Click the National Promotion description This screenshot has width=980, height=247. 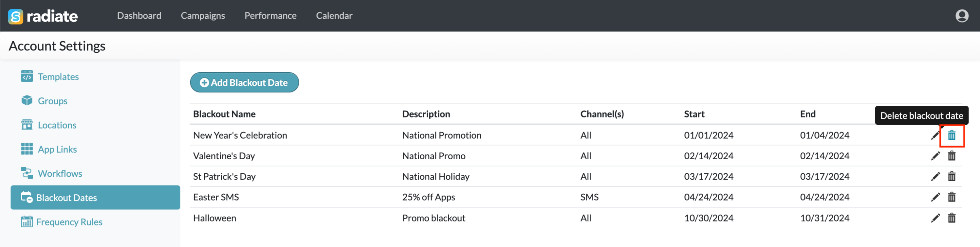coord(441,135)
